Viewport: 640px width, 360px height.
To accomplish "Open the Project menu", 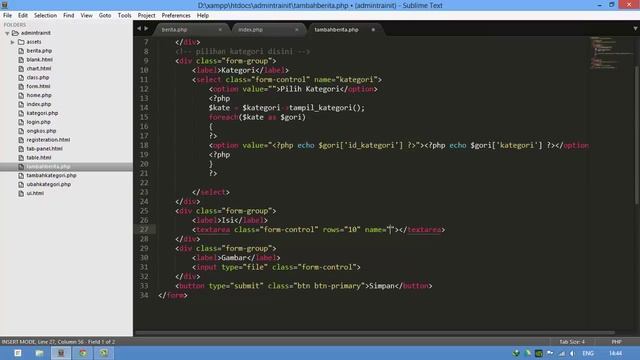I will (x=147, y=16).
